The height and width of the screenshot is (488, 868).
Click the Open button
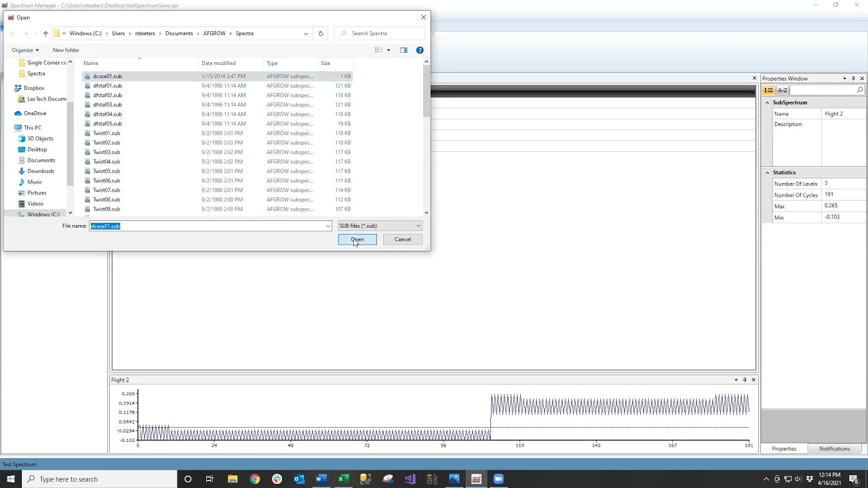(357, 239)
